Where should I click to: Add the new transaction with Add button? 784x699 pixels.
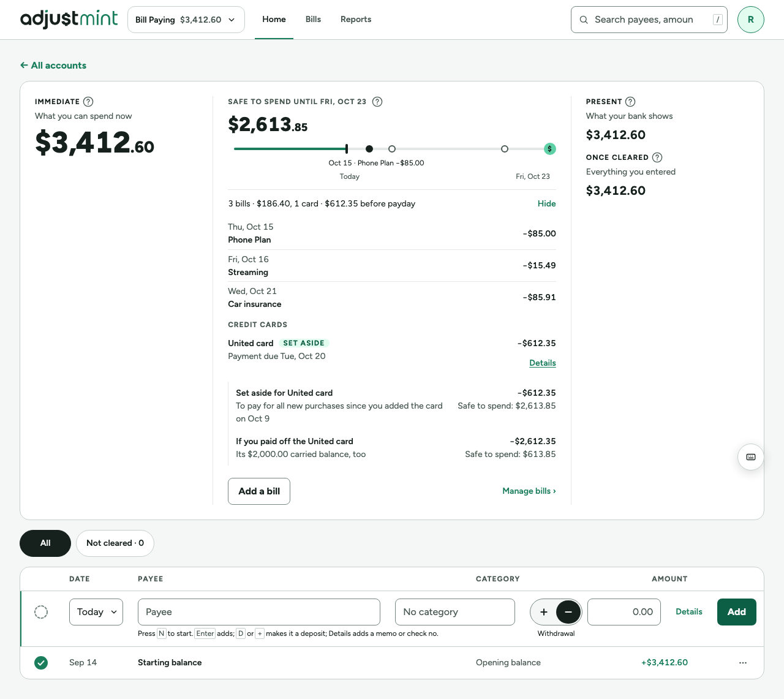(737, 612)
